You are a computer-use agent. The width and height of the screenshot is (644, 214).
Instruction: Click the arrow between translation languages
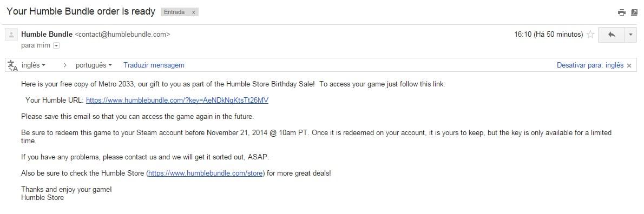pyautogui.click(x=65, y=65)
